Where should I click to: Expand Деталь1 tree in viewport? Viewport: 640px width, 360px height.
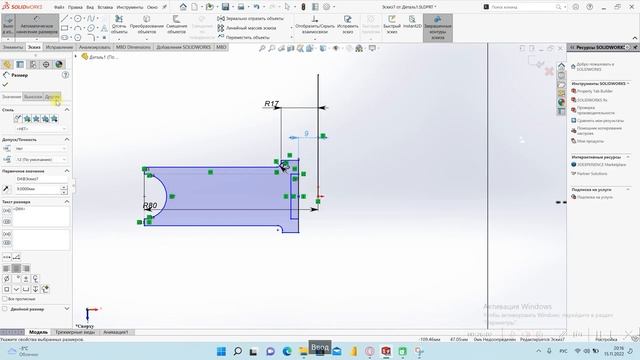click(x=76, y=57)
